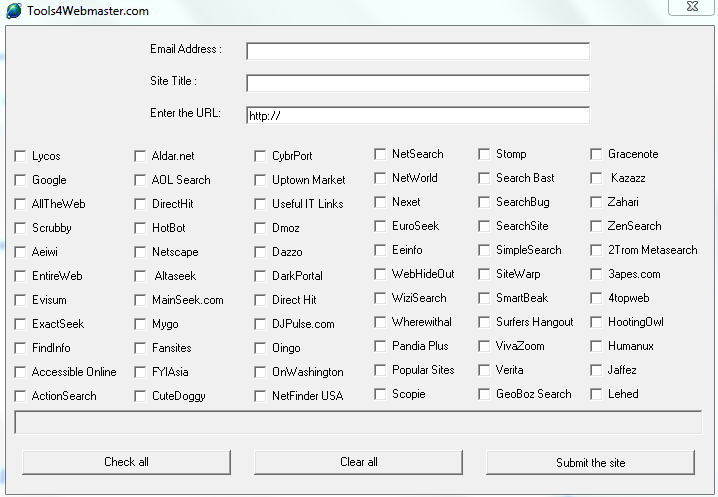The height and width of the screenshot is (497, 718).
Task: Select the Surfers Hangout checkbox
Action: (484, 322)
